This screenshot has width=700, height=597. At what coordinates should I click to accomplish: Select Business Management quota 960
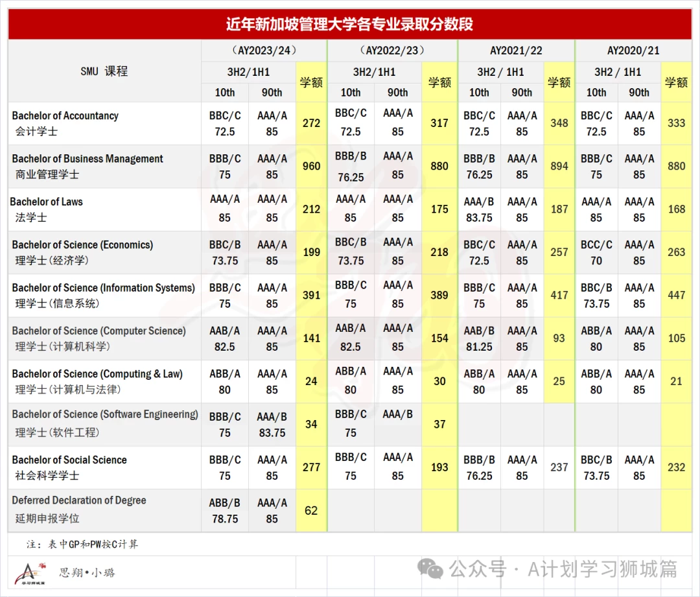click(x=311, y=166)
